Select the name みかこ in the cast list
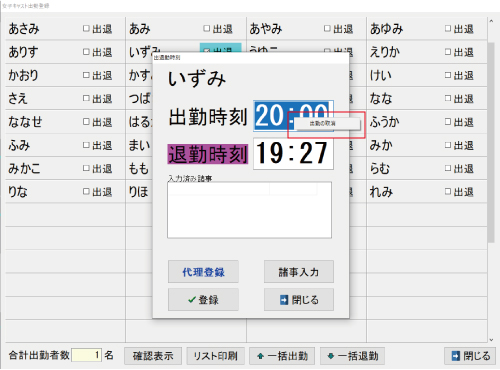The image size is (500, 370). (x=24, y=168)
